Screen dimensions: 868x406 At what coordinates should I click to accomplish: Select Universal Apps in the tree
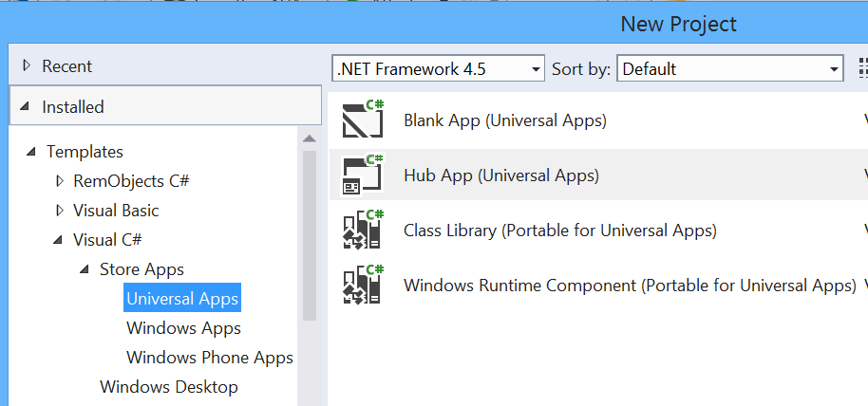point(182,298)
